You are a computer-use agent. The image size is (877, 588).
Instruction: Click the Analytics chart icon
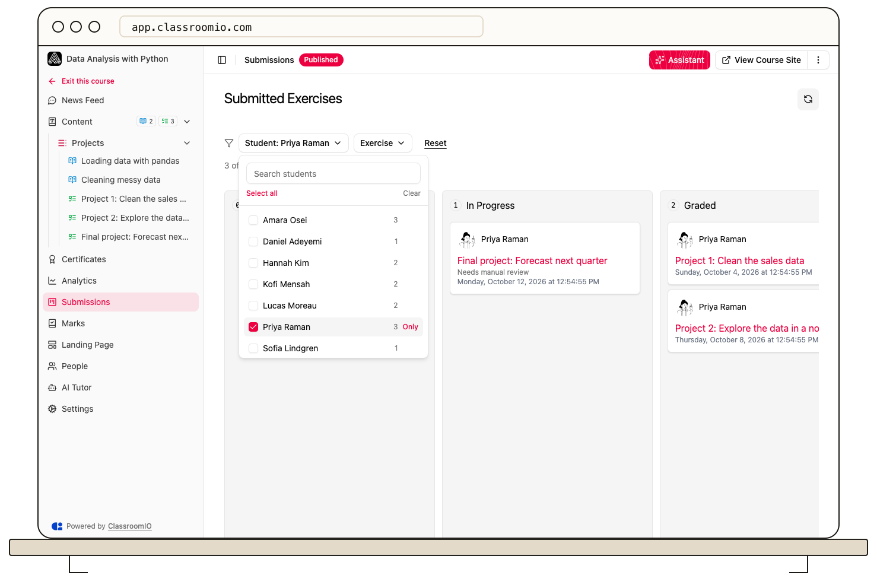(52, 281)
